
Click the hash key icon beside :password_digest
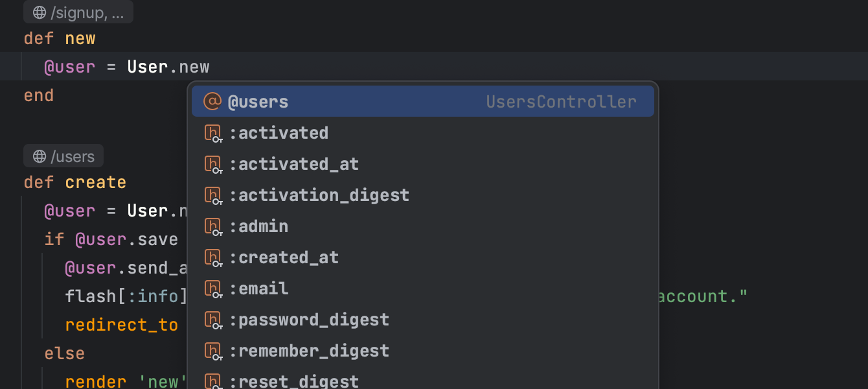(x=213, y=320)
